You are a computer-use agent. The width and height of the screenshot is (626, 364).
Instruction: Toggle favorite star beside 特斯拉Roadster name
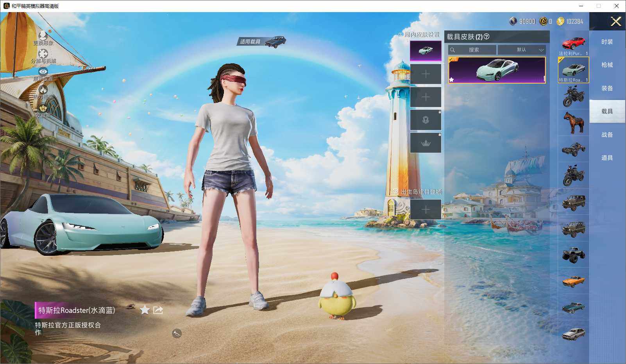click(x=145, y=310)
